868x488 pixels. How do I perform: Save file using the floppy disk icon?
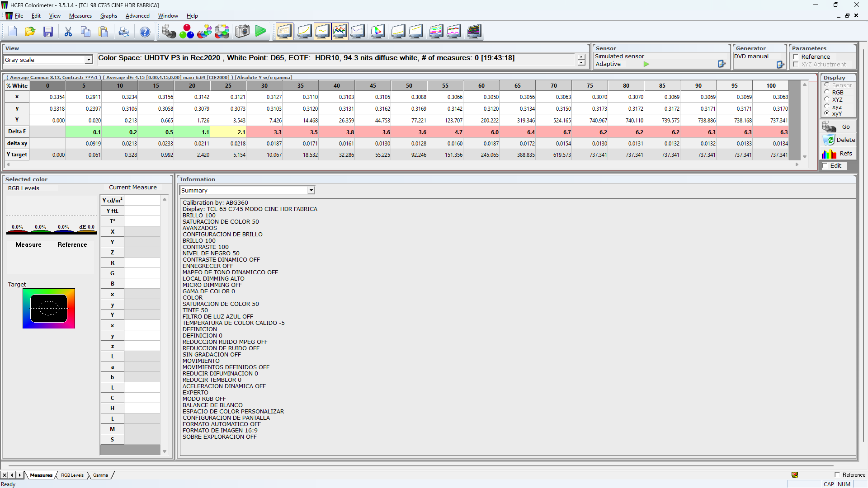[48, 32]
